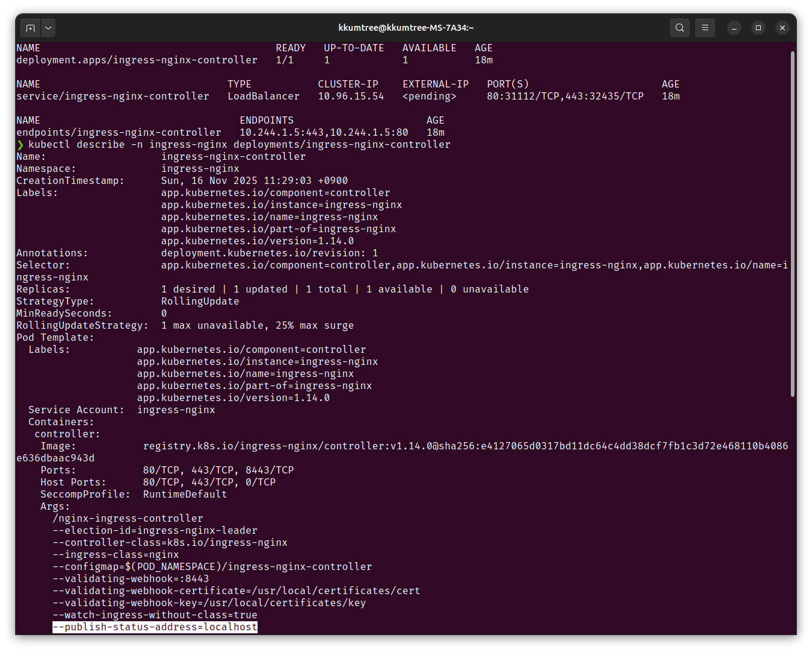Click the Namespace value ingress-nginx

coord(200,169)
